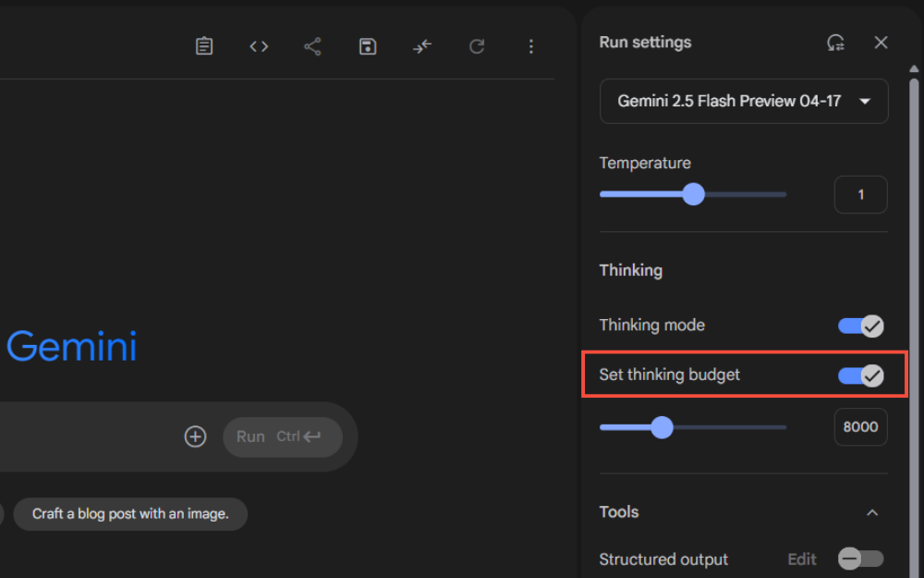Click the 'Run settings' title text
This screenshot has width=924, height=578.
645,42
